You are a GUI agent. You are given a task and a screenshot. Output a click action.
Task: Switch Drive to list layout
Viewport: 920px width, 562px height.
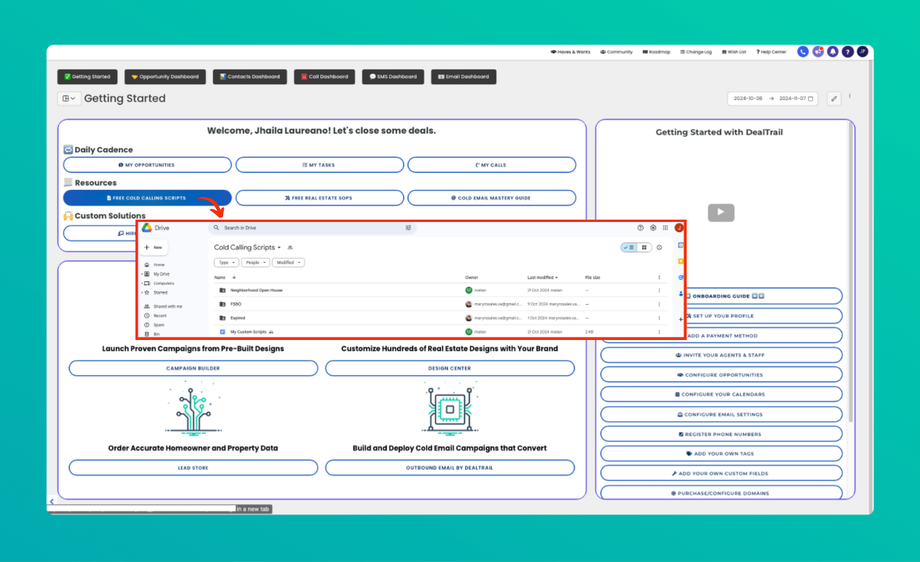(629, 248)
